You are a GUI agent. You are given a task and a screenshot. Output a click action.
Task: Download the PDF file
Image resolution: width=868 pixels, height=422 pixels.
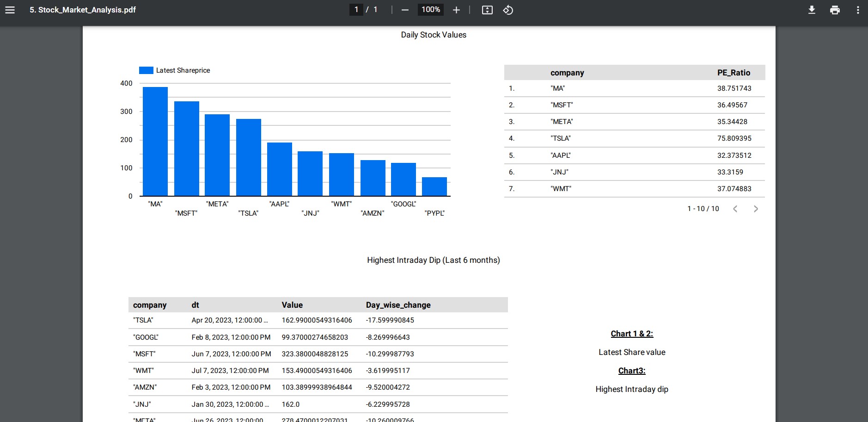(x=812, y=10)
